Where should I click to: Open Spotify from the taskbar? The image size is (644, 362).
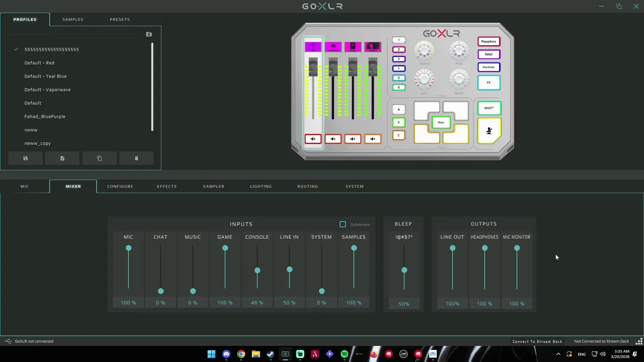tap(344, 354)
